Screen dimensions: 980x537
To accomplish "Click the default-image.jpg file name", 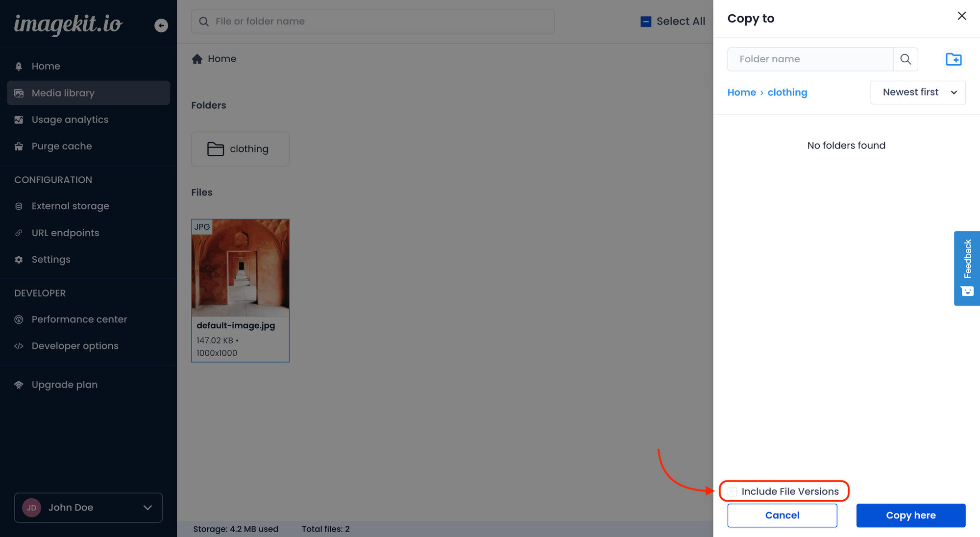I will 236,325.
